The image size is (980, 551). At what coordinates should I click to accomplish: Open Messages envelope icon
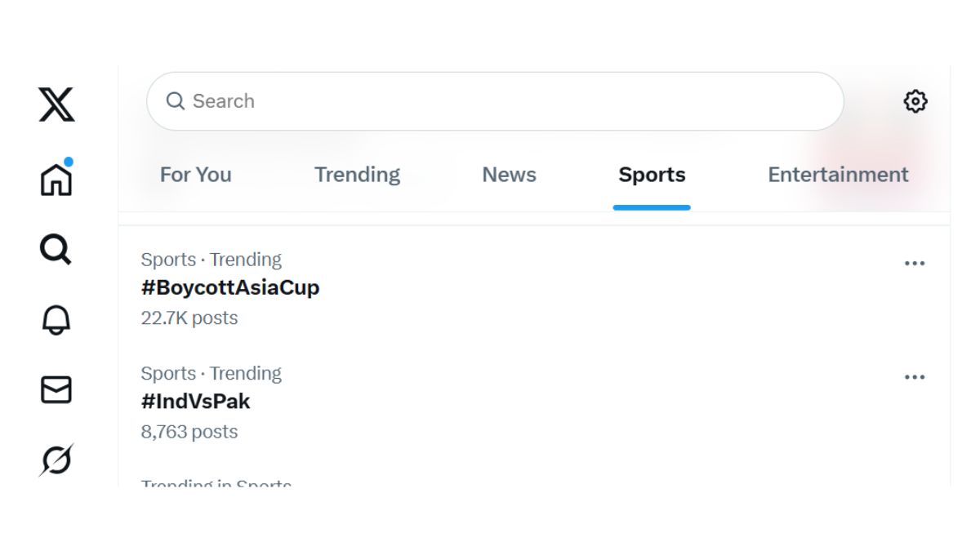(x=56, y=390)
